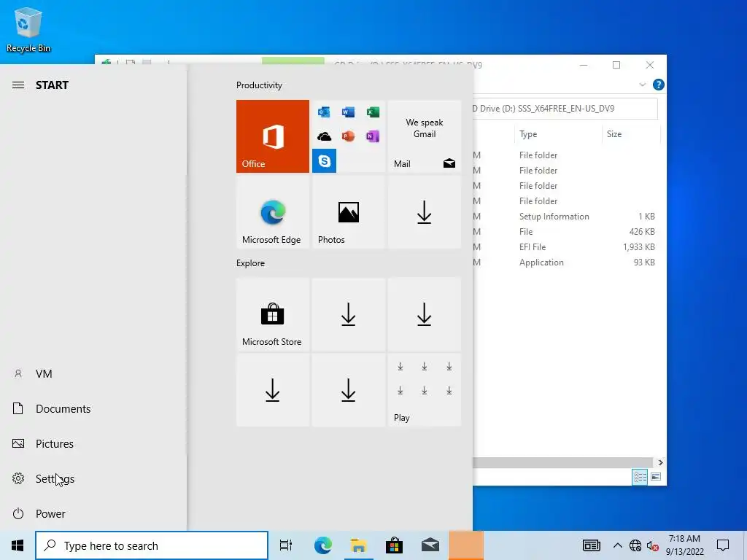This screenshot has width=747, height=560.
Task: Select the File row of 426 KB
Action: (566, 232)
